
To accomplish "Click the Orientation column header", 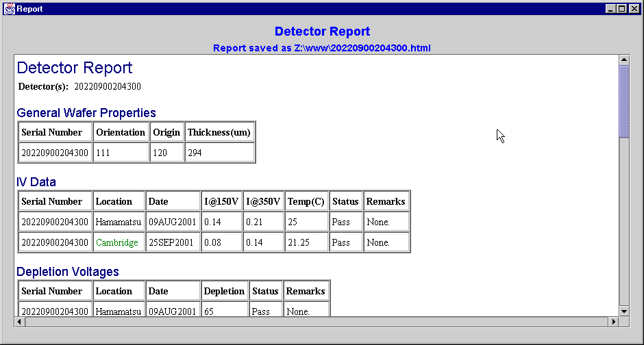I will point(121,132).
